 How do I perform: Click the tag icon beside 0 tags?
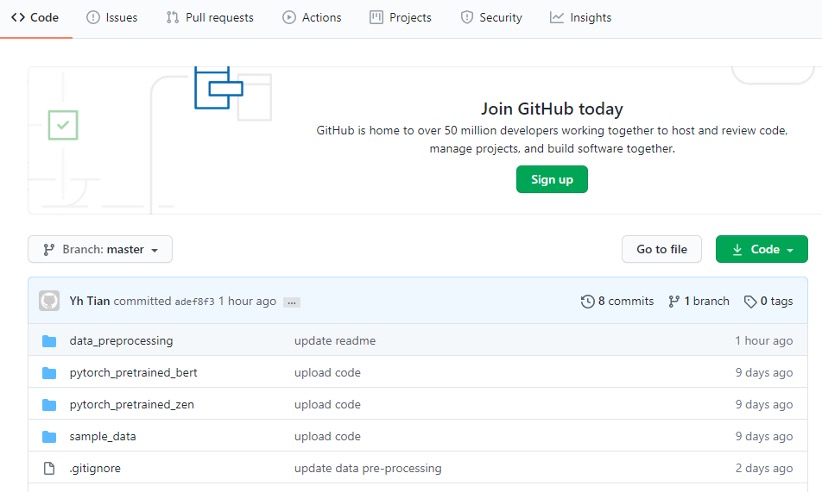tap(750, 302)
